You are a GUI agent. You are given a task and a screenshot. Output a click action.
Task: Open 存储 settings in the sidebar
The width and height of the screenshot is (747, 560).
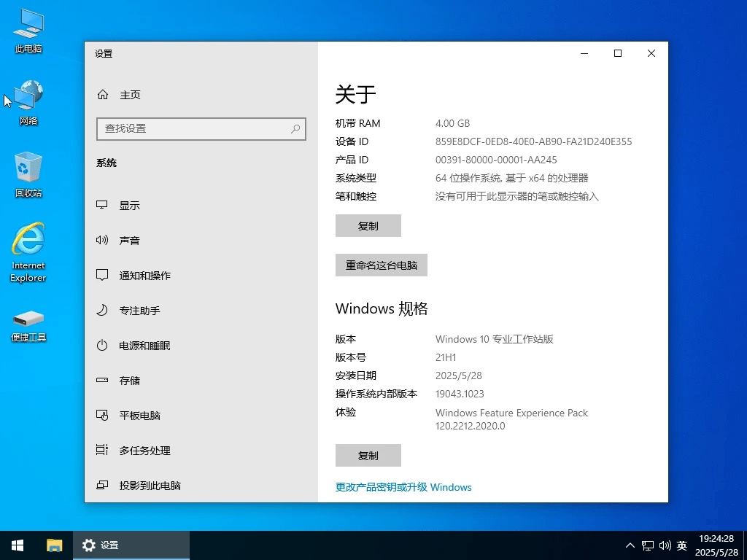pyautogui.click(x=129, y=380)
